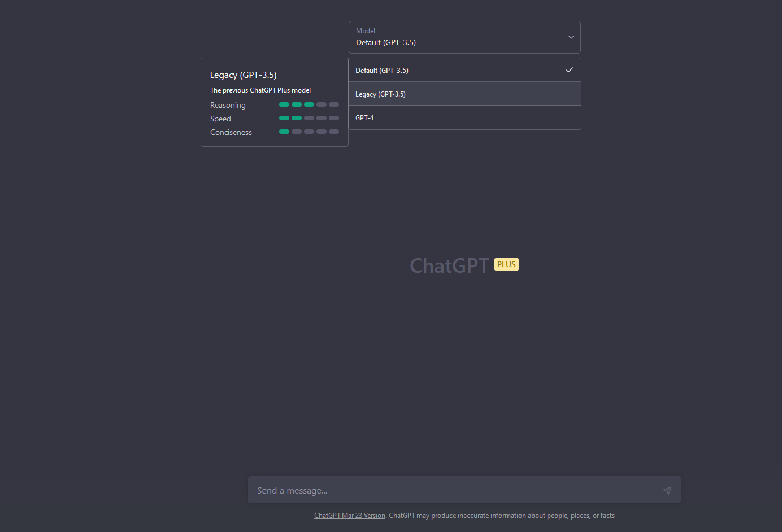Select GPT-4 model option
This screenshot has width=782, height=532.
pyautogui.click(x=464, y=117)
